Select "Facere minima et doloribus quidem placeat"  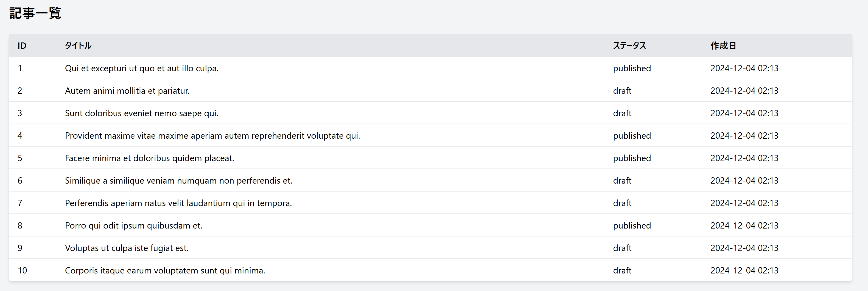click(149, 158)
